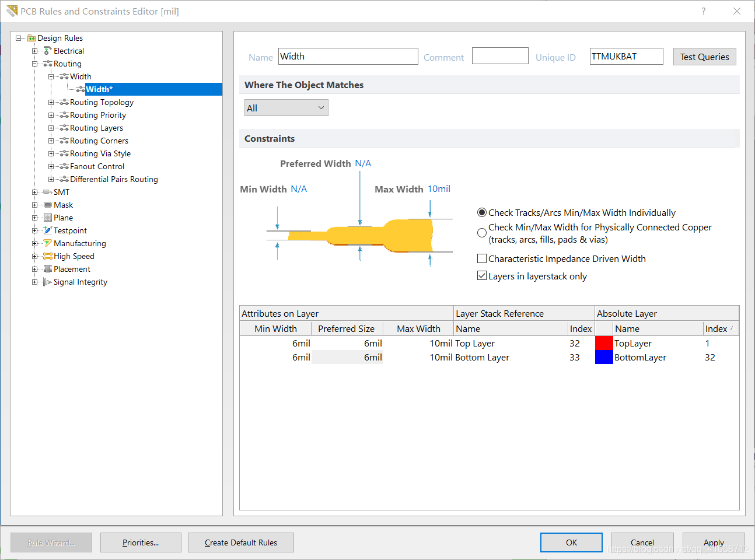Click the Signal Integrity waveform icon
Image resolution: width=755 pixels, height=560 pixels.
48,282
